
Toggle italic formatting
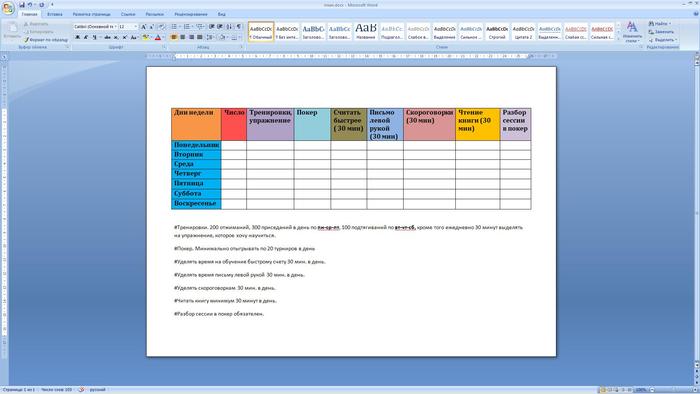point(86,37)
